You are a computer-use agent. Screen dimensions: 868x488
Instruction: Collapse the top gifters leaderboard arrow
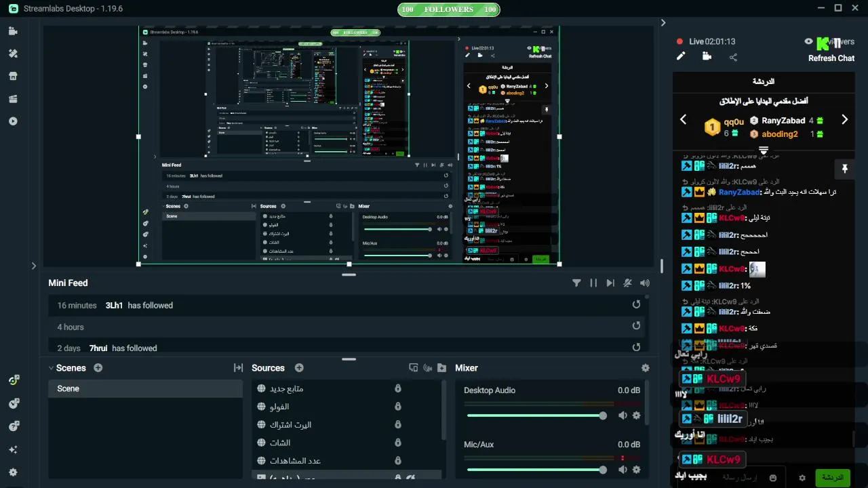click(764, 150)
